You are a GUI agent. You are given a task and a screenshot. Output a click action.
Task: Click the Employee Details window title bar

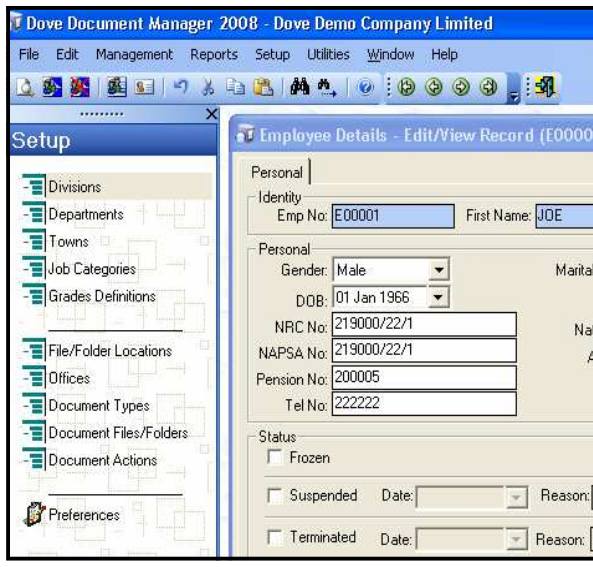click(412, 135)
